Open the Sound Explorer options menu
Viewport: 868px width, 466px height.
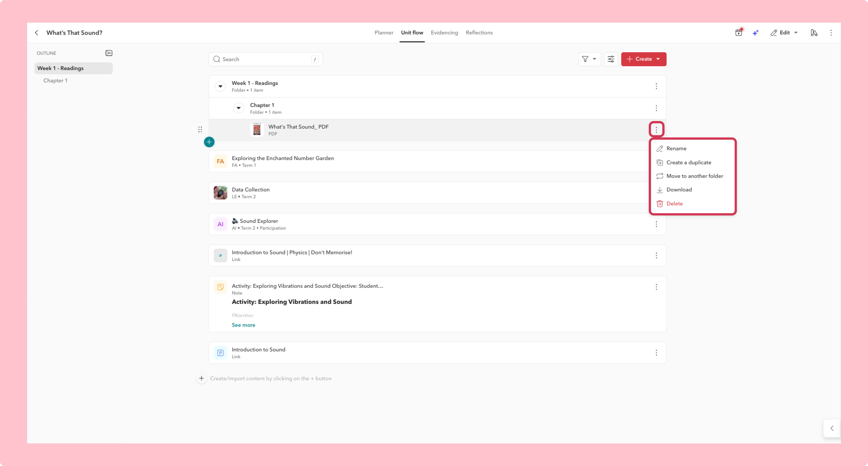tap(656, 224)
